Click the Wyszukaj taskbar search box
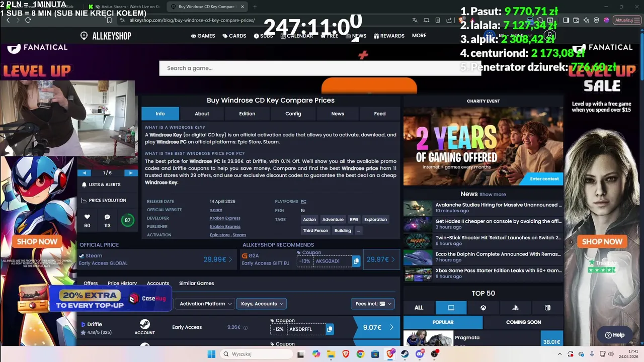Viewport: 644px width, 362px height. tap(257, 354)
